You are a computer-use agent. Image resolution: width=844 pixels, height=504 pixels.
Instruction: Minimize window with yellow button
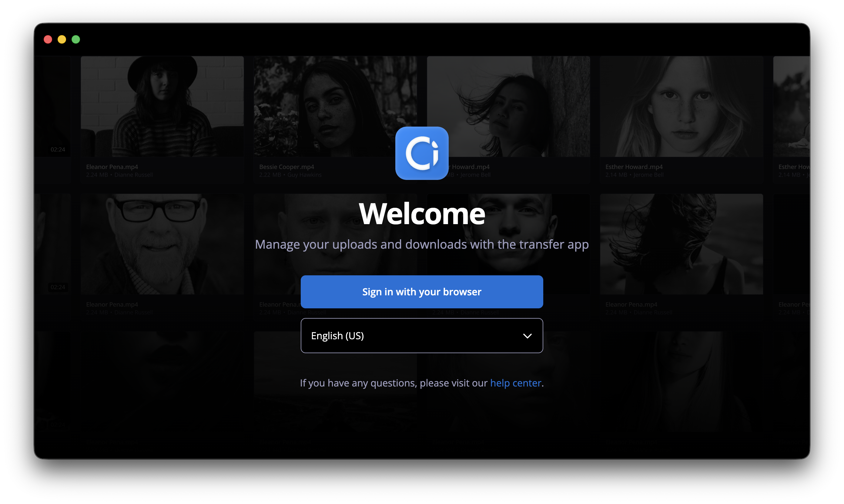pos(62,39)
